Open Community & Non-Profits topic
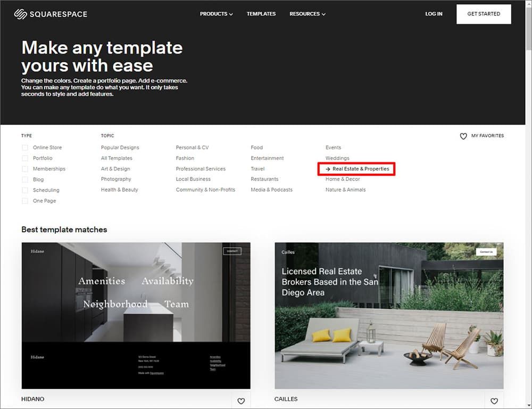The image size is (532, 409). pos(205,190)
